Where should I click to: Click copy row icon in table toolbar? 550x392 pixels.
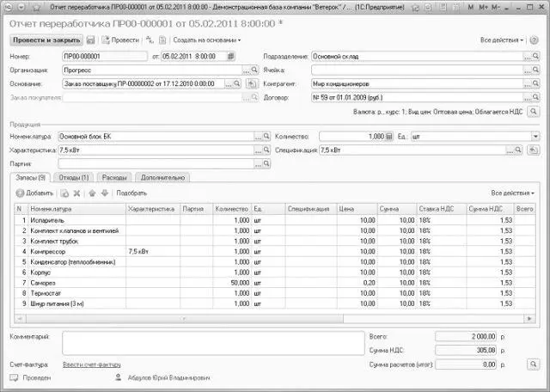[64, 193]
